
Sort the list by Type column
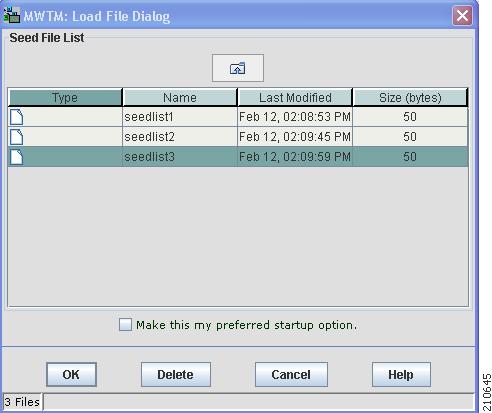65,97
